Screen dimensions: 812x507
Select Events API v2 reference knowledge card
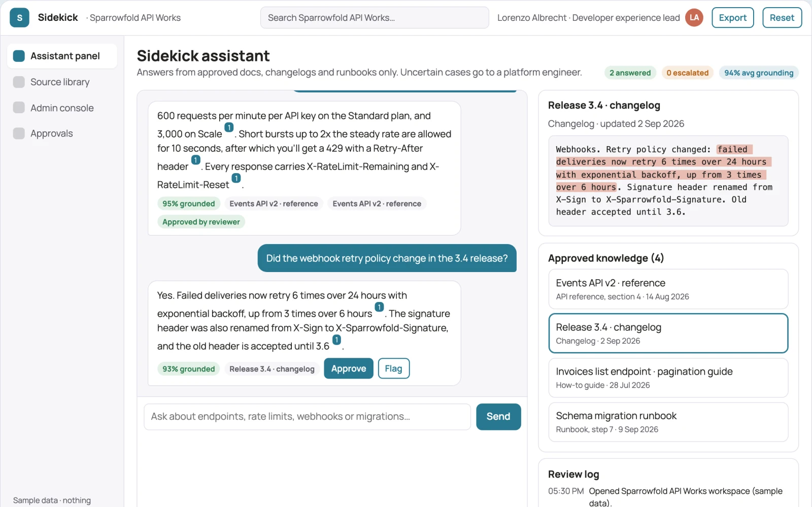click(668, 289)
